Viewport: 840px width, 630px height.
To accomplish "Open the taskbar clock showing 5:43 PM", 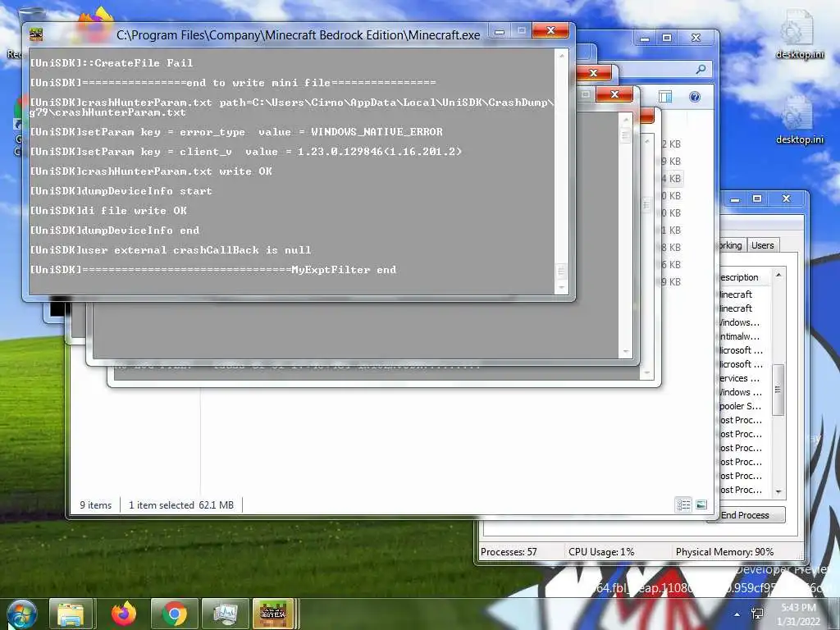I will click(x=798, y=614).
